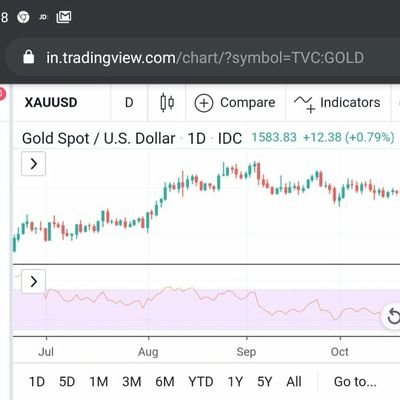Click the Sep label on time axis
400x400 pixels.
tap(246, 352)
